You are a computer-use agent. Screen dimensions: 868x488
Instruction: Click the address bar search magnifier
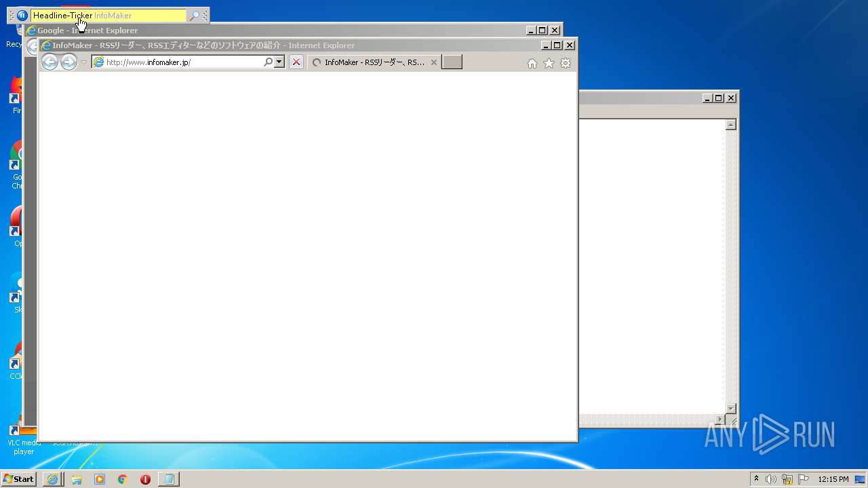coord(269,62)
